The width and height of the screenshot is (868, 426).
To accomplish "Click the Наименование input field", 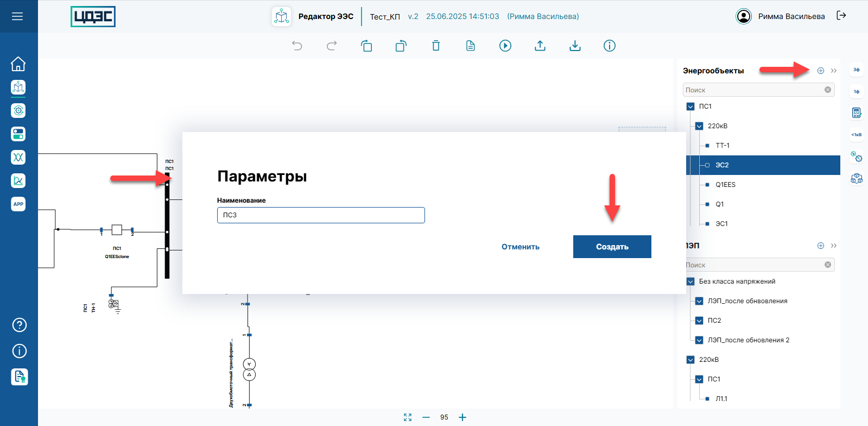I will coord(320,215).
